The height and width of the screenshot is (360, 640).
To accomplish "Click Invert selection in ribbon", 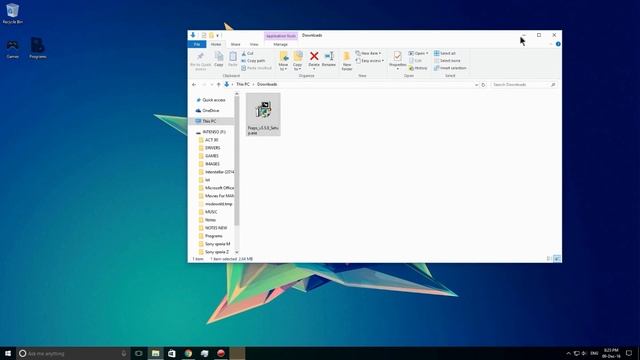I will point(450,68).
